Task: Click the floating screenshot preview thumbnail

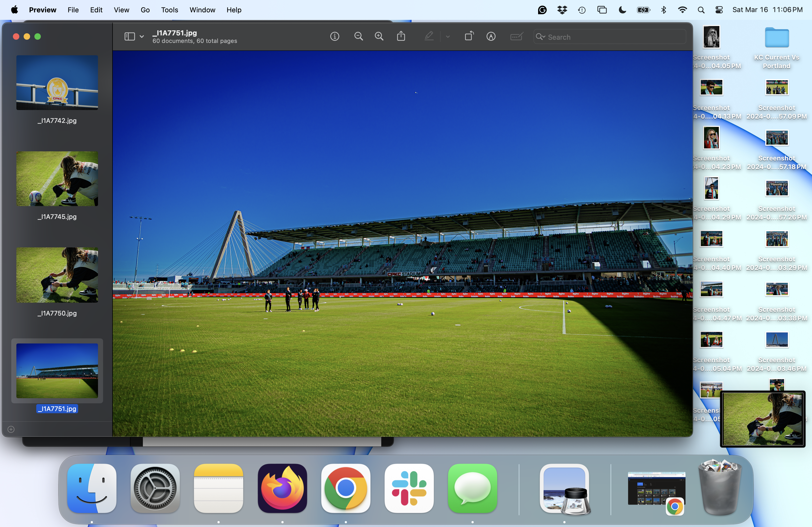Action: (763, 419)
